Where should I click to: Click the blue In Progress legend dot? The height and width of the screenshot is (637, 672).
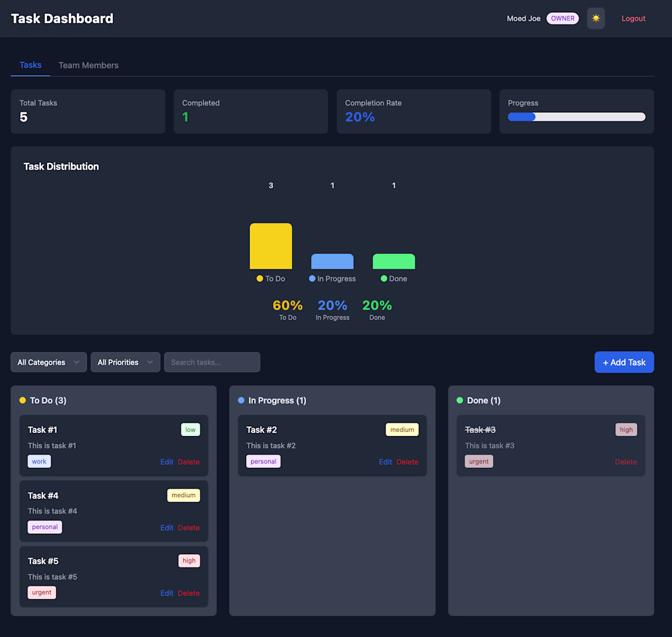[312, 278]
